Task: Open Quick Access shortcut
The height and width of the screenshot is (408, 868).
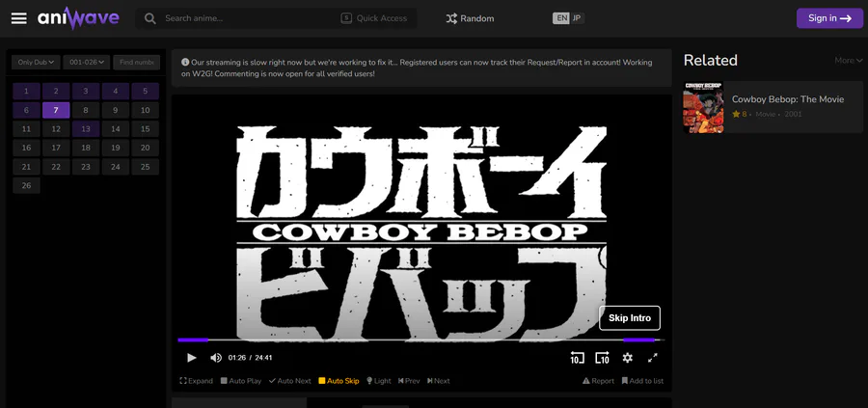Action: (x=373, y=18)
